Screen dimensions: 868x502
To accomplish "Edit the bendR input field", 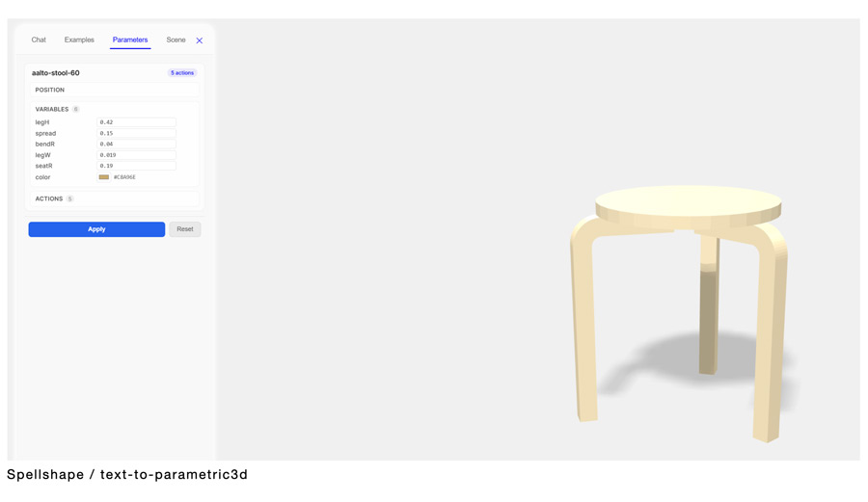I will coord(136,144).
